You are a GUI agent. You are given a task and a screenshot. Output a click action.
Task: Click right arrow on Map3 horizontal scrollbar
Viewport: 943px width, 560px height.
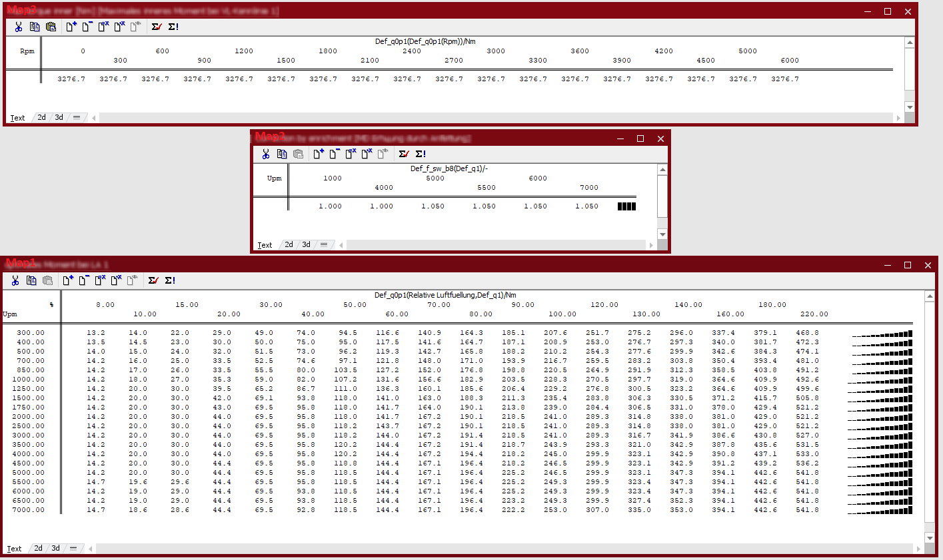(898, 118)
